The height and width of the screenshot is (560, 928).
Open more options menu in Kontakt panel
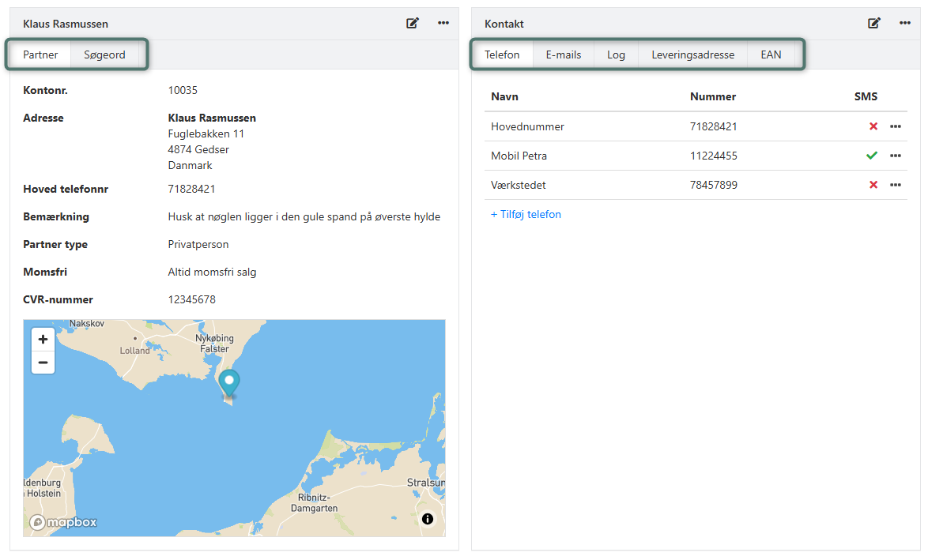(x=905, y=24)
